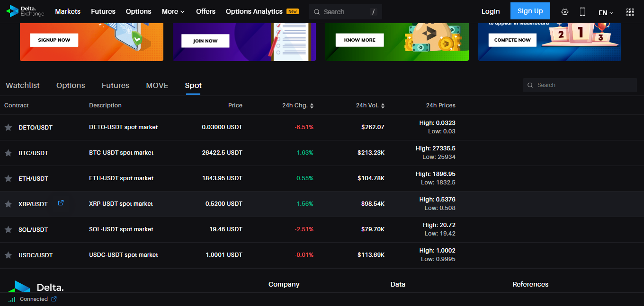Click the COMPETE NOW banner button
Viewport: 644px width, 306px height.
point(512,40)
